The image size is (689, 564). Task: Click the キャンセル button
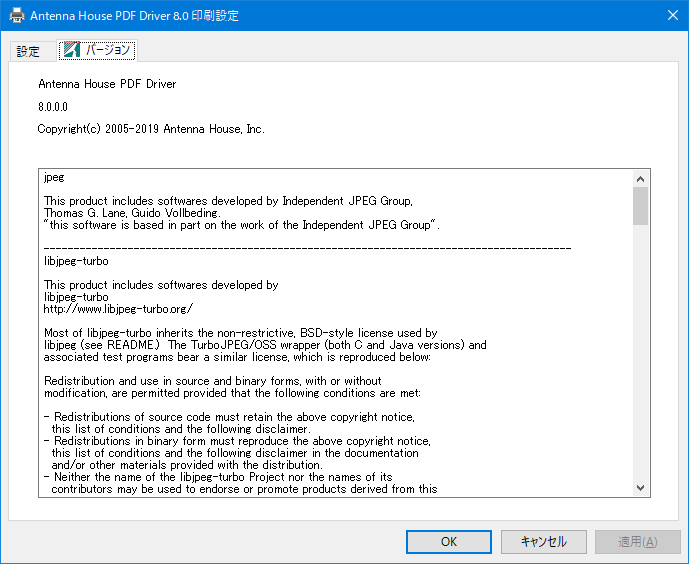543,541
